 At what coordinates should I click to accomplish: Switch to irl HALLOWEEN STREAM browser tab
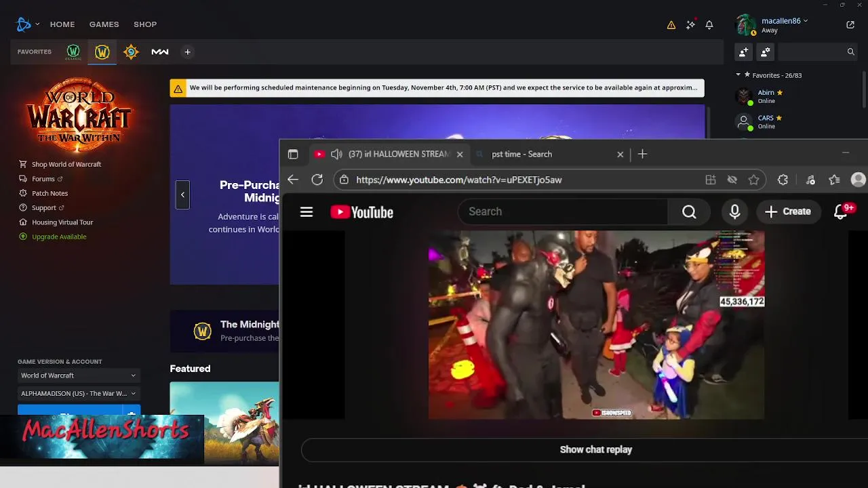coord(389,154)
